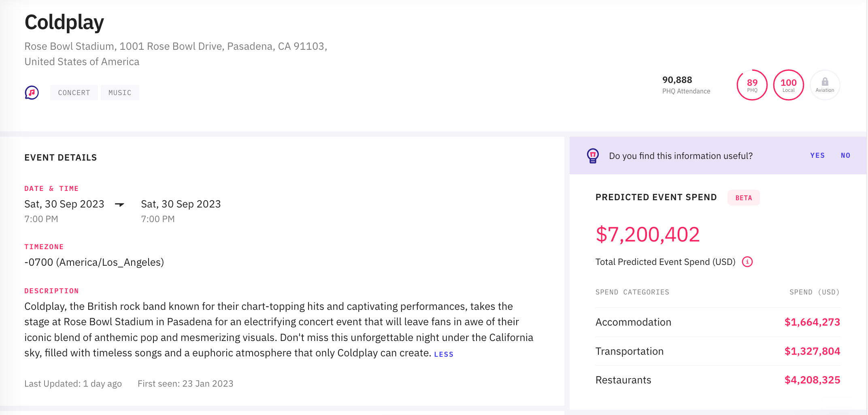
Task: Click the PHQ rank 89 circle
Action: point(752,85)
